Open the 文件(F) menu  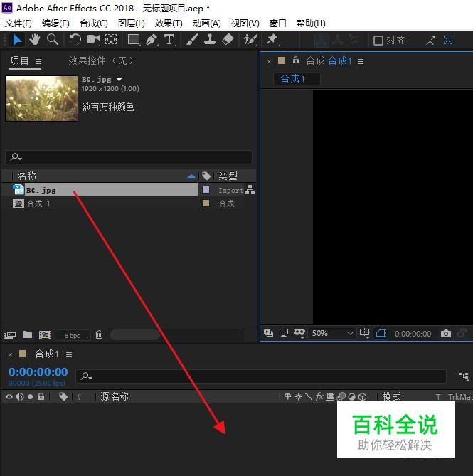coord(18,23)
